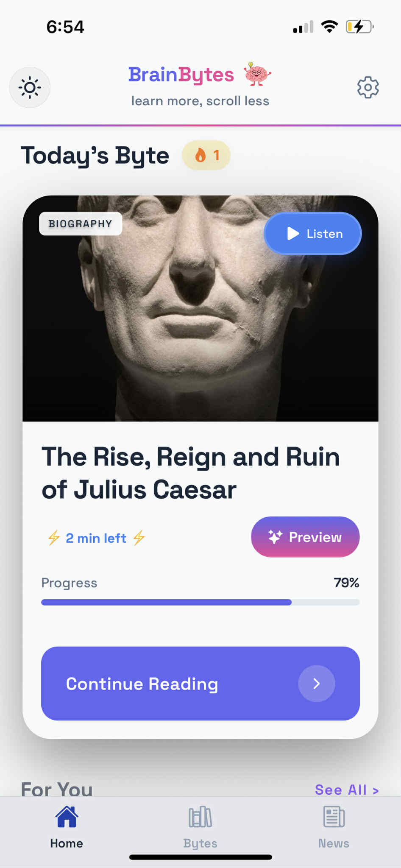The width and height of the screenshot is (401, 868).
Task: Tap the Wi-Fi status icon
Action: click(329, 27)
